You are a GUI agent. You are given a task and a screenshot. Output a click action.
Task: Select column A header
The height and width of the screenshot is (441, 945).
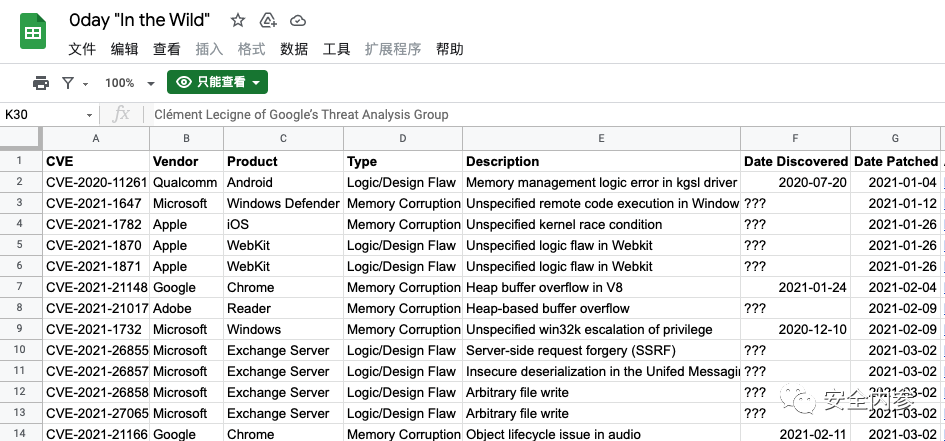96,139
